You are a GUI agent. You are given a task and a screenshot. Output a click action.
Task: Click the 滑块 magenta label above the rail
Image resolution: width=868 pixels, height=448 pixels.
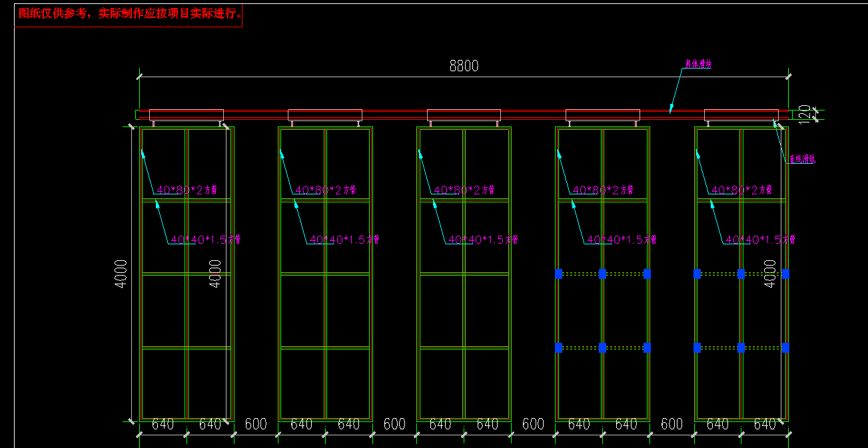coord(698,65)
